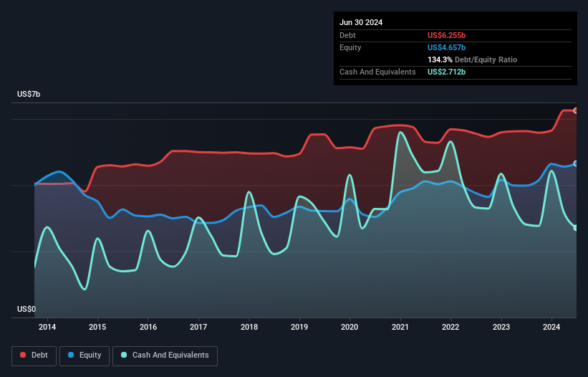The image size is (588, 377).
Task: Click the US$2.712b cash value
Action: 446,72
